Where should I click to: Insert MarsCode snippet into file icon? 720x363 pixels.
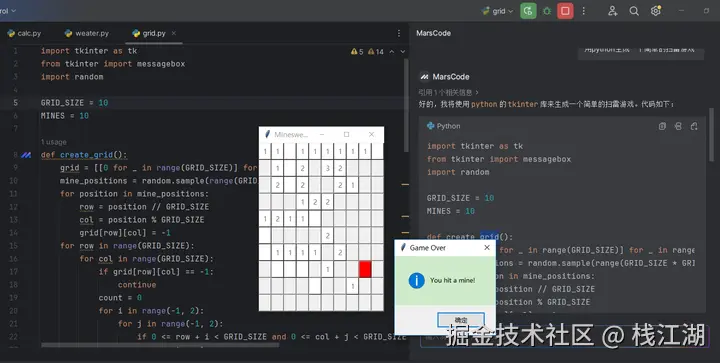pos(678,126)
